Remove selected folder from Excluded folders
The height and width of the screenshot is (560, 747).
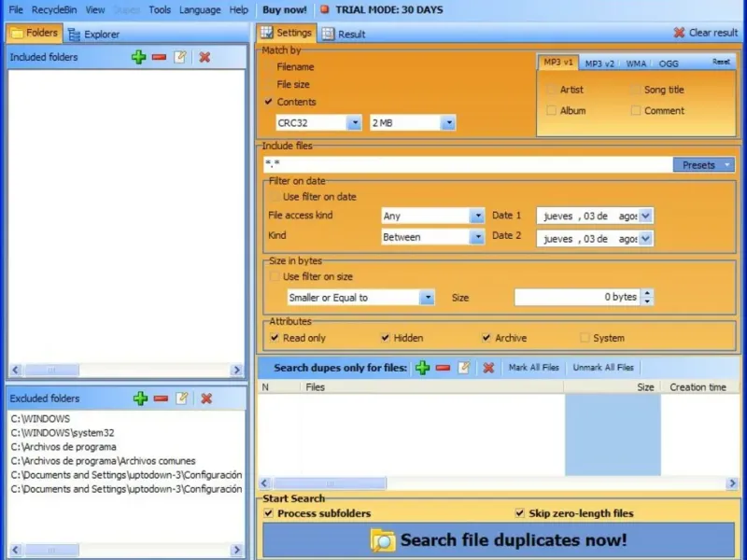tap(161, 399)
